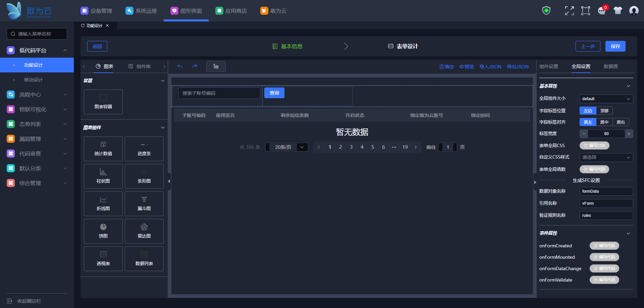The image size is (644, 308).
Task: Select the 折线图 chart component
Action: pos(103,204)
